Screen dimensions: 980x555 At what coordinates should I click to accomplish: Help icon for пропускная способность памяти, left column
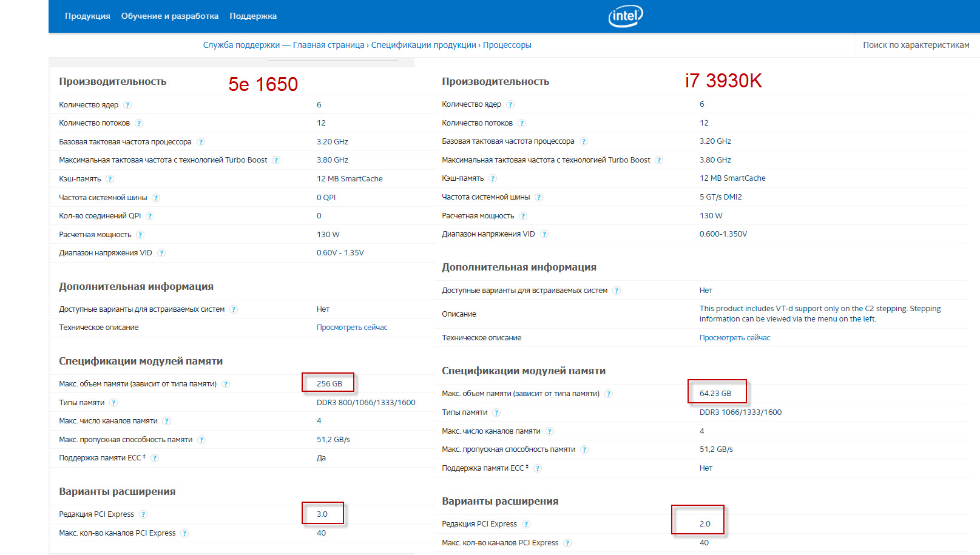pyautogui.click(x=201, y=440)
